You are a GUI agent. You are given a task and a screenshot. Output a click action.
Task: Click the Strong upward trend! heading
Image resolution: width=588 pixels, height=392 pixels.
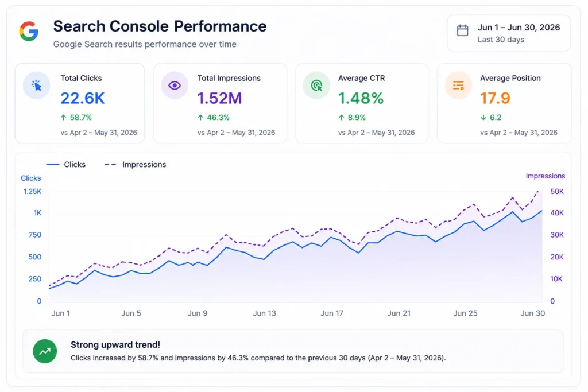pyautogui.click(x=115, y=345)
